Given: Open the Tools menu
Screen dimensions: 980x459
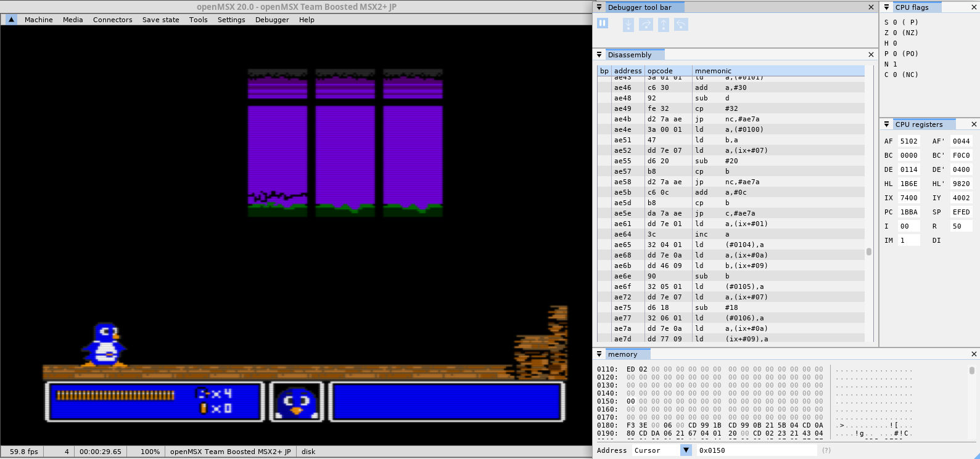Looking at the screenshot, I should [199, 20].
